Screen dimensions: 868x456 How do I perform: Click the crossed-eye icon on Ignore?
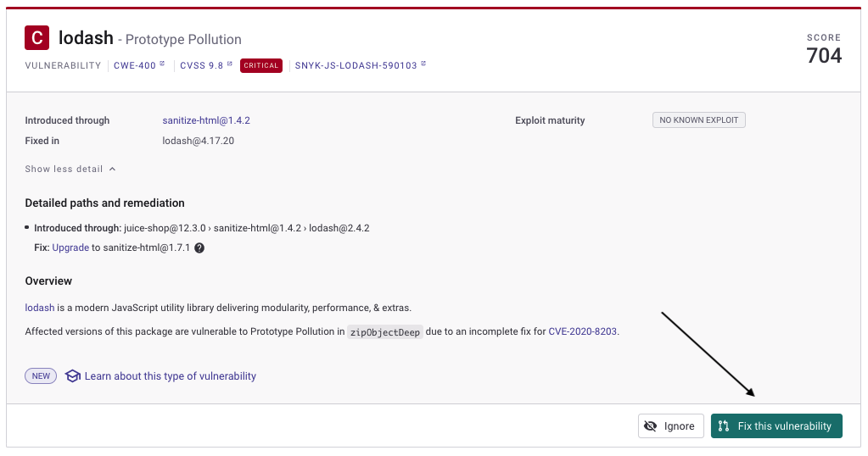coord(651,426)
